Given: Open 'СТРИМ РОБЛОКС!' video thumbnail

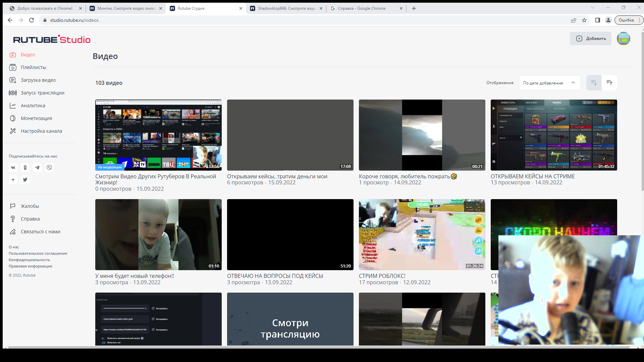Looking at the screenshot, I should click(x=422, y=235).
